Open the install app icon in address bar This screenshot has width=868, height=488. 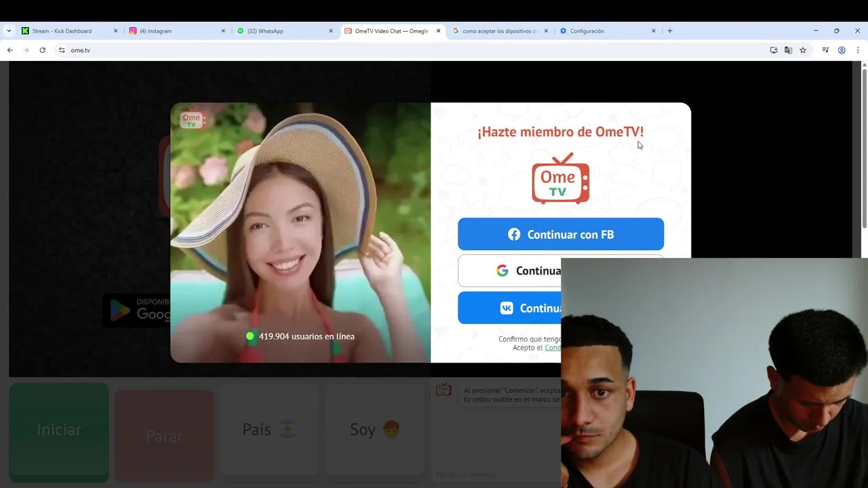point(774,50)
